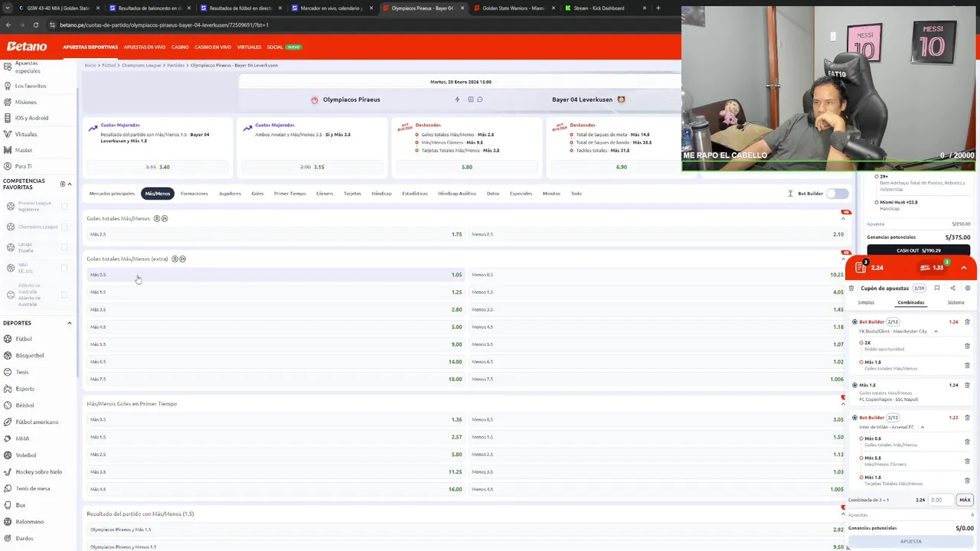Select Menos 0.5 odds 10.25

(657, 275)
